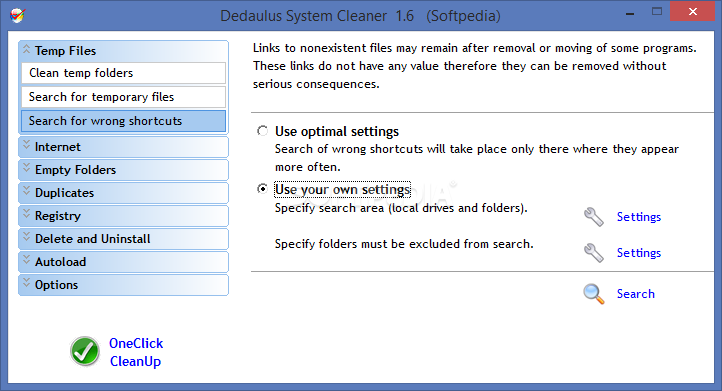Click the 'Use optimal settings' label text
Viewport: 722px width, 391px height.
click(337, 131)
